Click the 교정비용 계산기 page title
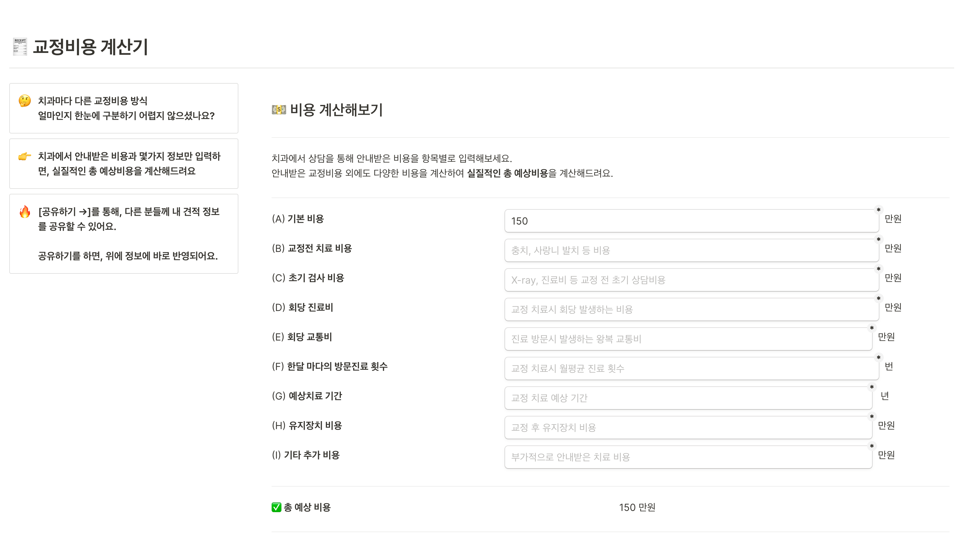The image size is (980, 534). [x=90, y=47]
